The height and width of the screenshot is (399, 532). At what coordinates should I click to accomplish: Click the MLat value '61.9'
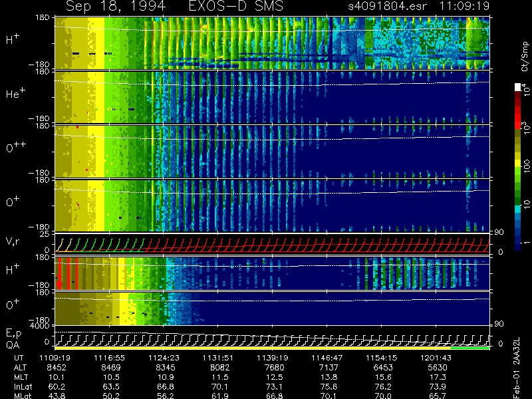point(220,396)
